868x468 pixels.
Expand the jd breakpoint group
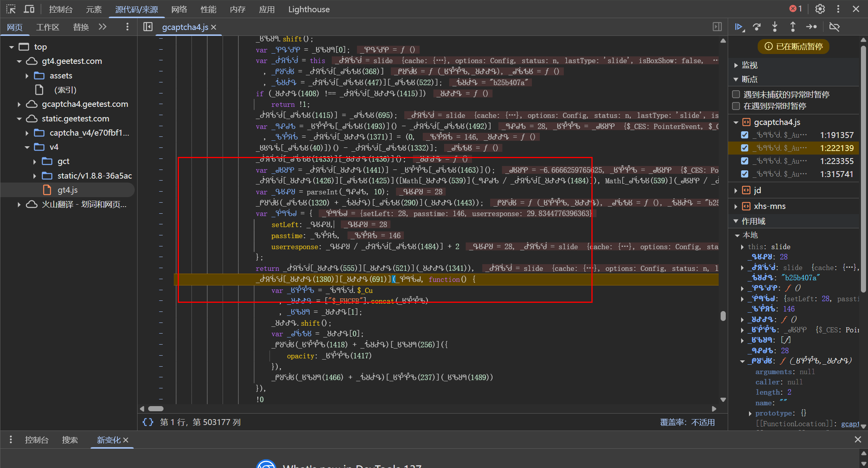[736, 190]
